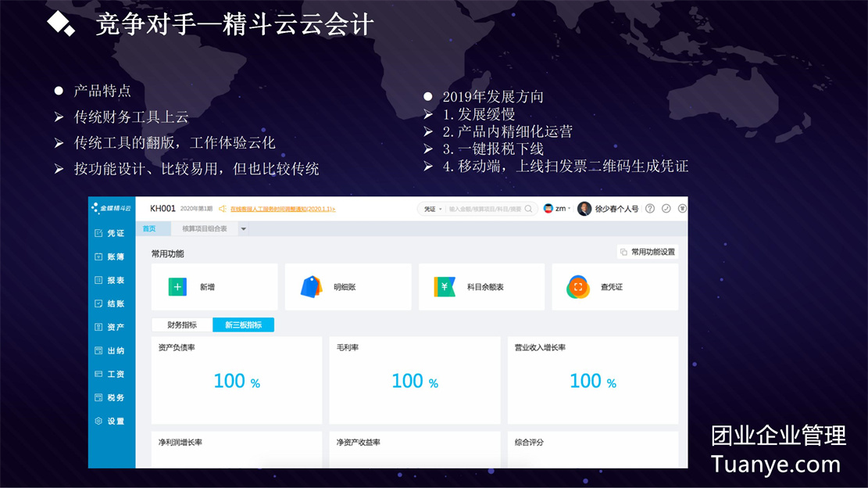Click the user avatar photo

(x=584, y=209)
